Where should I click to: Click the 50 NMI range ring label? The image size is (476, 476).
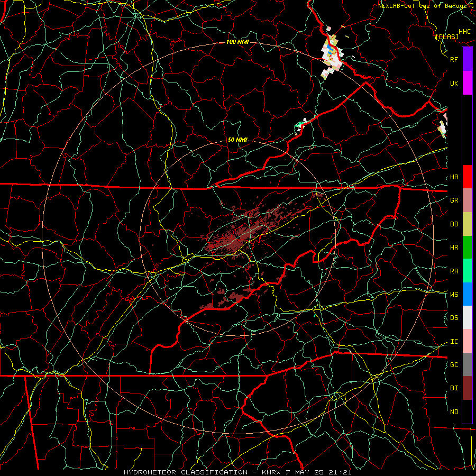[237, 140]
